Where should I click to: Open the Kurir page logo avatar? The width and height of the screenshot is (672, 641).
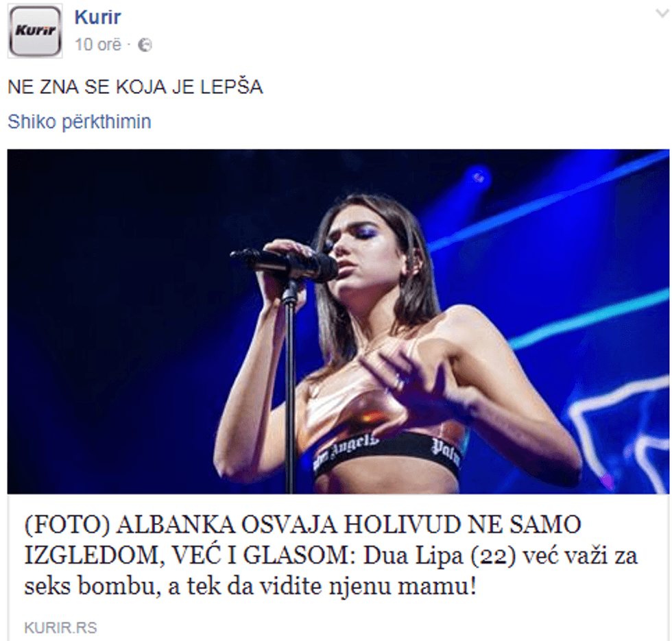click(x=35, y=31)
